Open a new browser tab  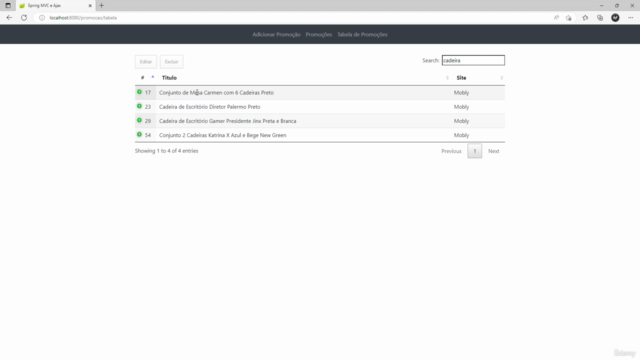101,5
